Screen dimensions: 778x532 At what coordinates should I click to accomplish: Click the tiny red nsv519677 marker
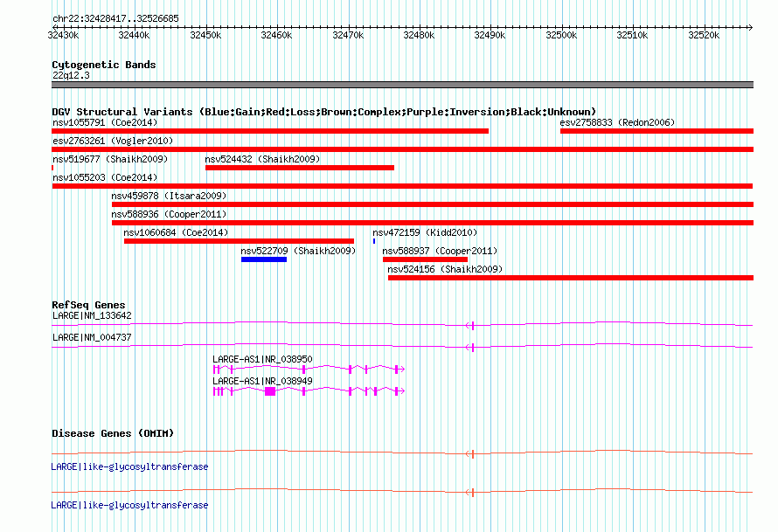point(52,168)
